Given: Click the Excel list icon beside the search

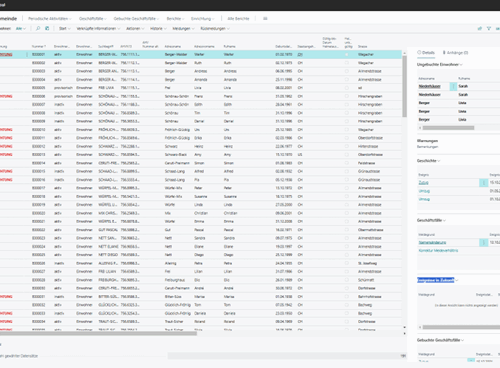Looking at the screenshot, I should (47, 29).
